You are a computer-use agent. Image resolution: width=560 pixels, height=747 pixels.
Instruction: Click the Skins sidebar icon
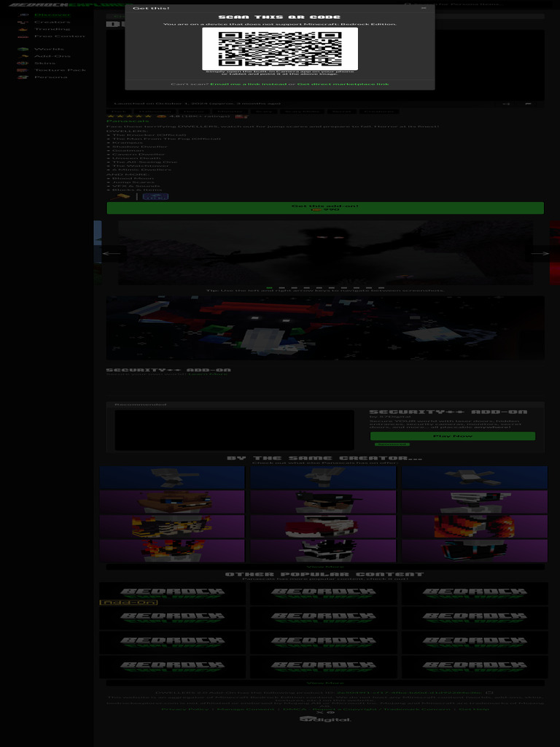click(23, 63)
